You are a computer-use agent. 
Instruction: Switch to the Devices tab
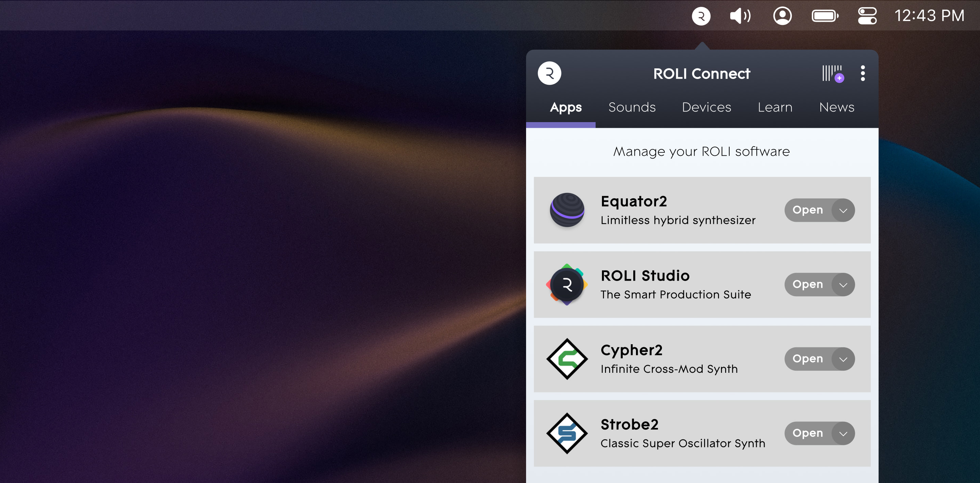coord(706,107)
